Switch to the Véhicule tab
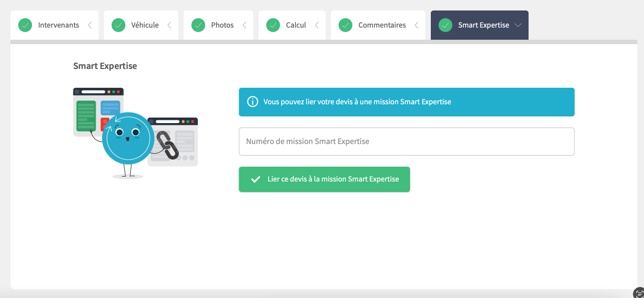 tap(145, 25)
